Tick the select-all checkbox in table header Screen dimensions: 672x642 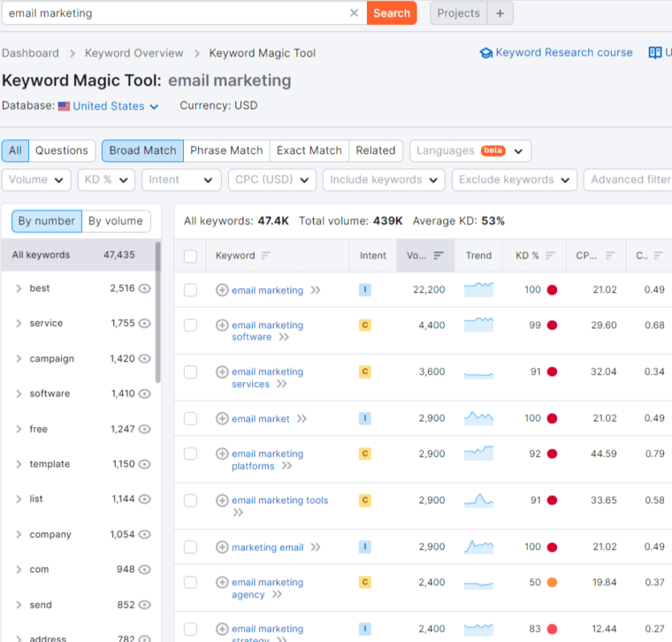coord(190,256)
